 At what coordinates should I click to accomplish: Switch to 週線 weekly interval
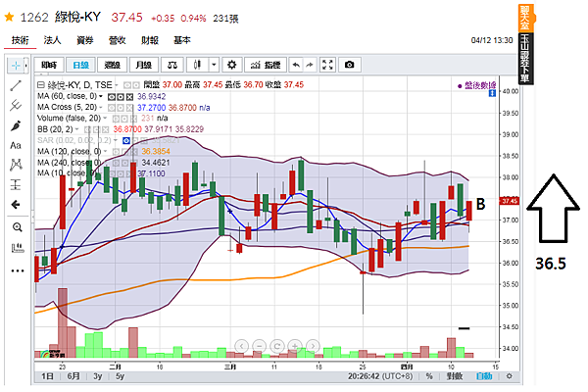point(112,65)
